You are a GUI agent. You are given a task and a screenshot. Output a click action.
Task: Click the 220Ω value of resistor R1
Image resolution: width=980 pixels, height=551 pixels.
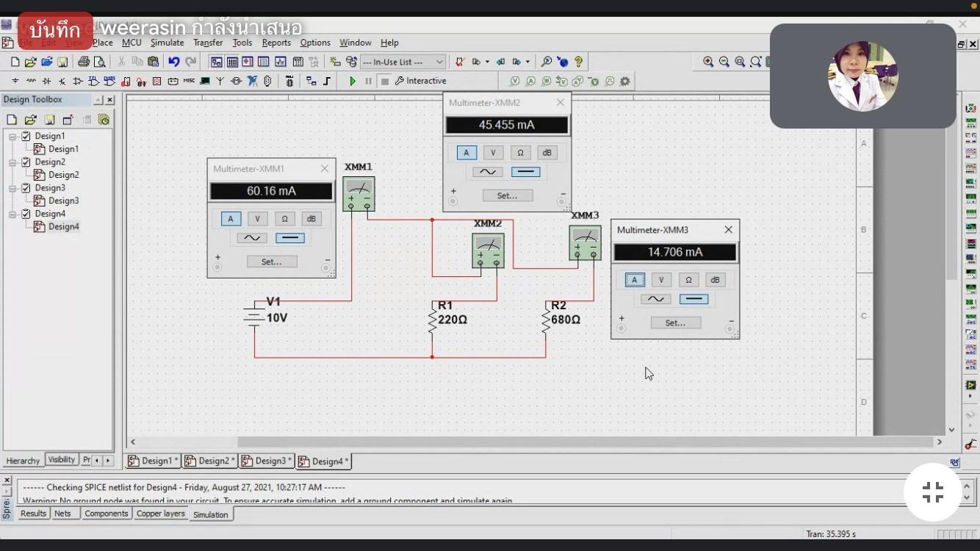[x=453, y=320]
